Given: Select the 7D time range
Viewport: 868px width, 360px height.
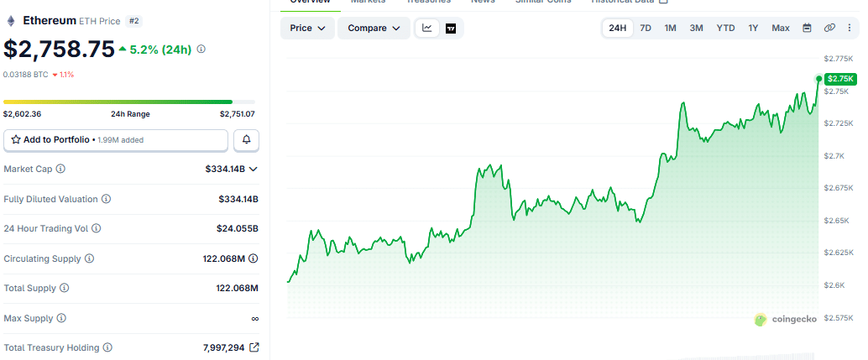Looking at the screenshot, I should [646, 29].
